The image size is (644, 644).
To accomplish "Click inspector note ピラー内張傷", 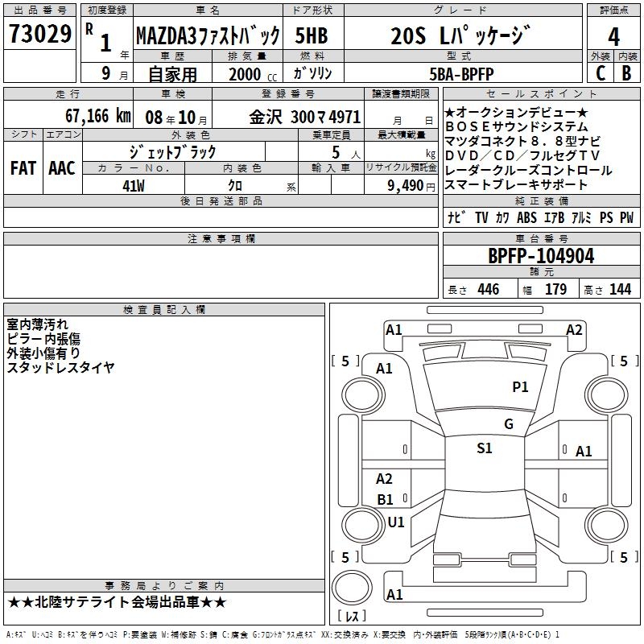I will coord(43,338).
